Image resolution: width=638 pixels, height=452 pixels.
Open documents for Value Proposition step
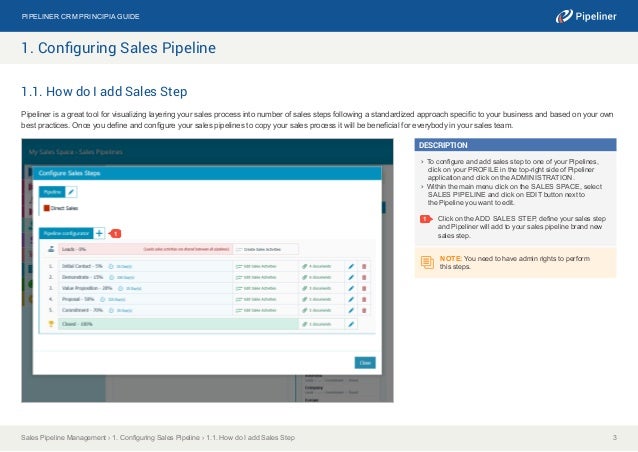point(317,288)
